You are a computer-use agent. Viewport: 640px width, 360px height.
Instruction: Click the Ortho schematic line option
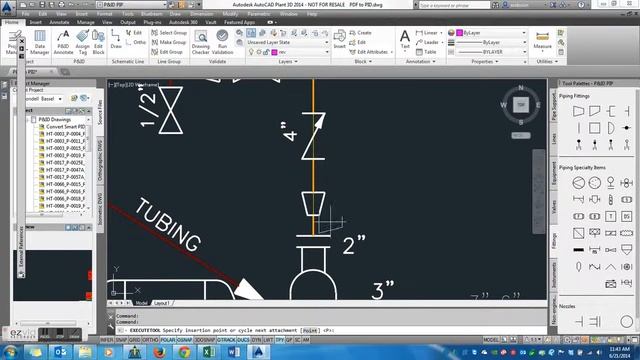[x=136, y=42]
